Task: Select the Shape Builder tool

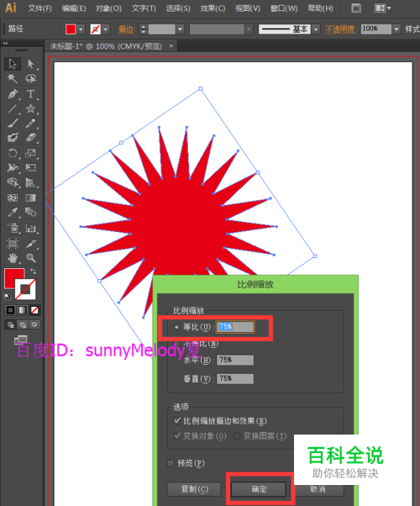Action: pyautogui.click(x=13, y=182)
